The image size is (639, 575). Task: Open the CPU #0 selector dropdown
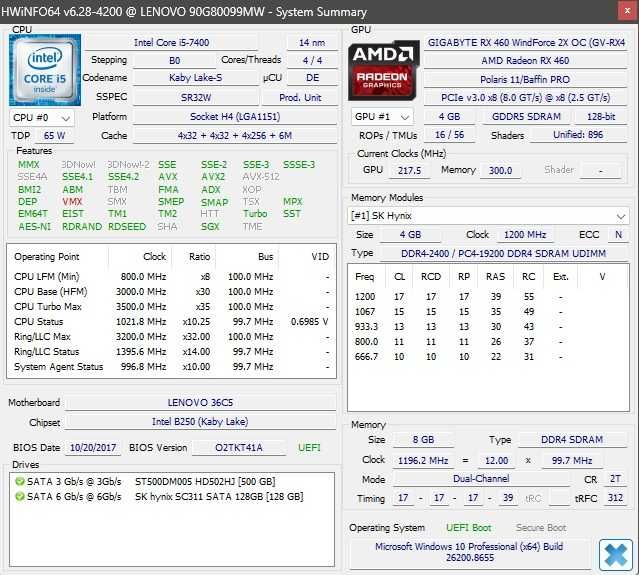(x=42, y=118)
